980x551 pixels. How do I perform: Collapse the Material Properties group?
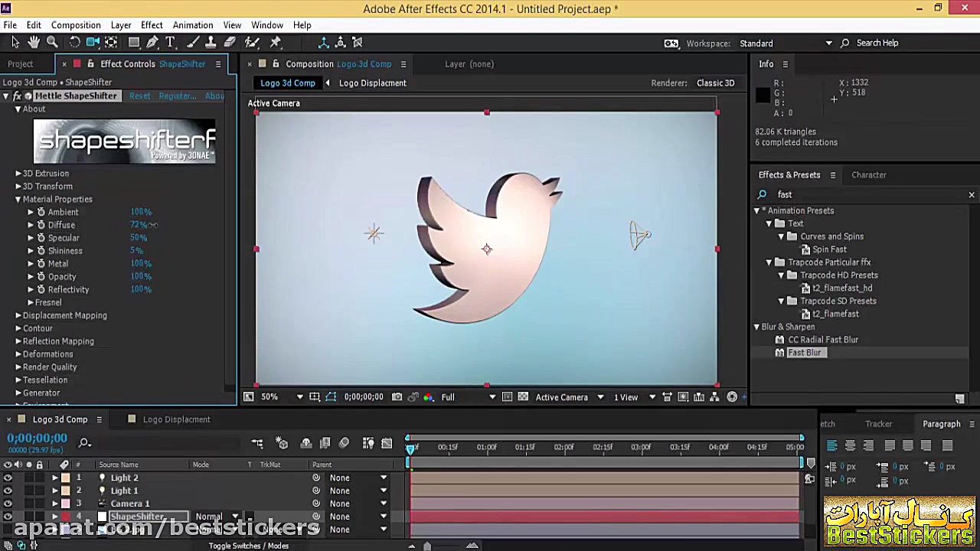click(x=18, y=200)
